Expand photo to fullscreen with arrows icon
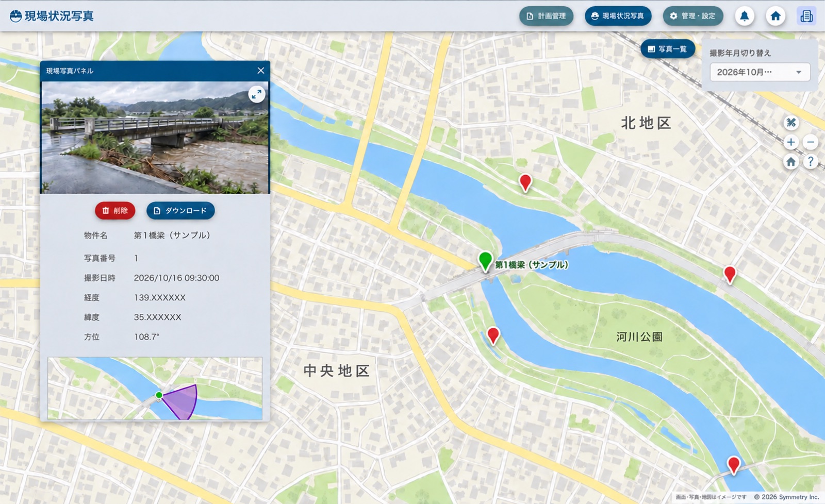Image resolution: width=825 pixels, height=504 pixels. [256, 94]
